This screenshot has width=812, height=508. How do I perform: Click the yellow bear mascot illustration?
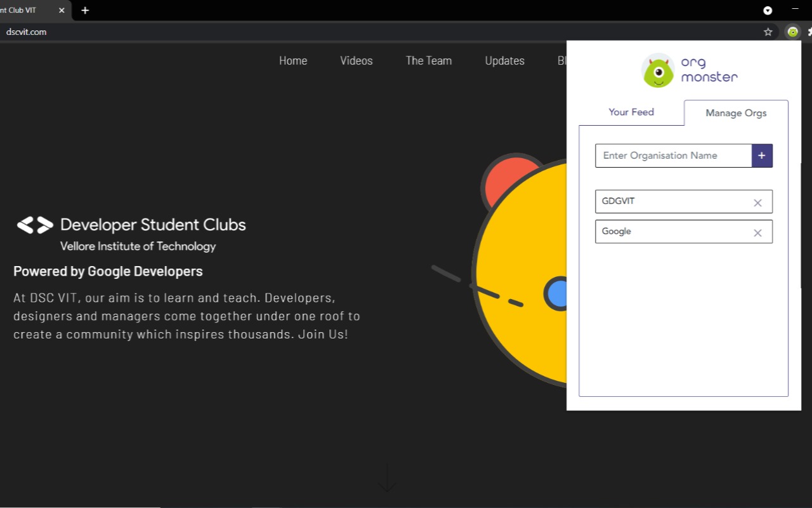pos(519,270)
